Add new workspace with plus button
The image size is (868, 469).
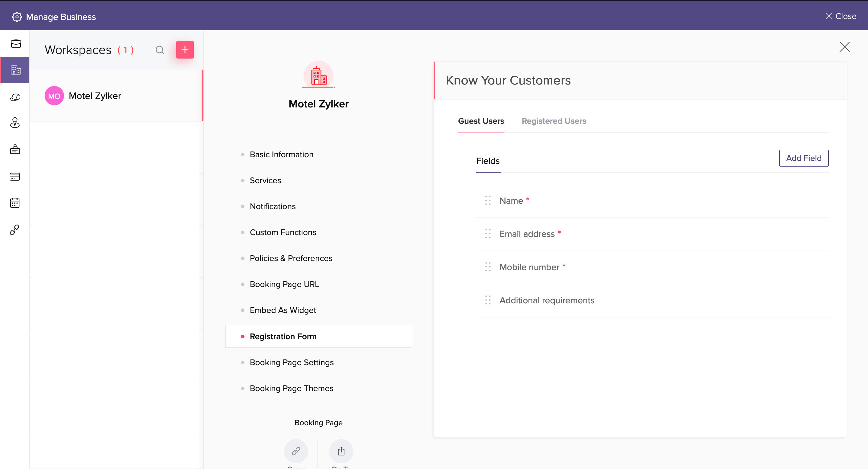[x=185, y=50]
